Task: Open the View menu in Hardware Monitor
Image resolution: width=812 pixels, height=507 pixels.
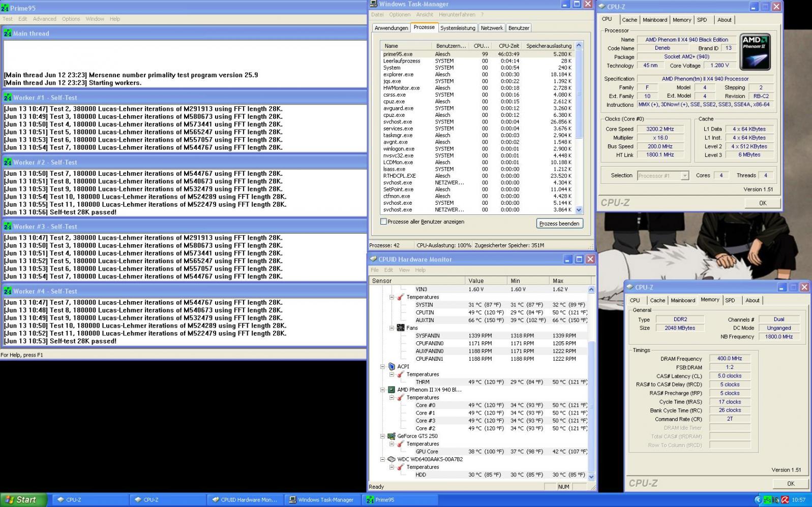Action: [x=404, y=270]
